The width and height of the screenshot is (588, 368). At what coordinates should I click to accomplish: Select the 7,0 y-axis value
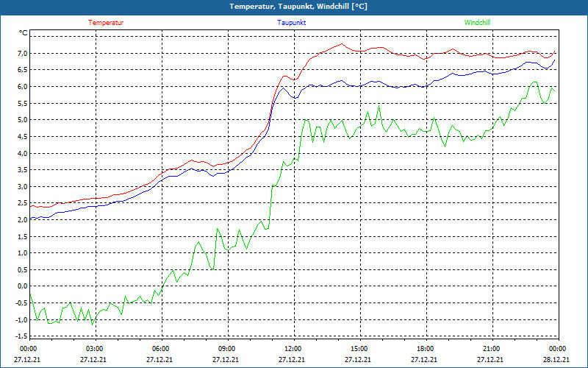(x=23, y=53)
